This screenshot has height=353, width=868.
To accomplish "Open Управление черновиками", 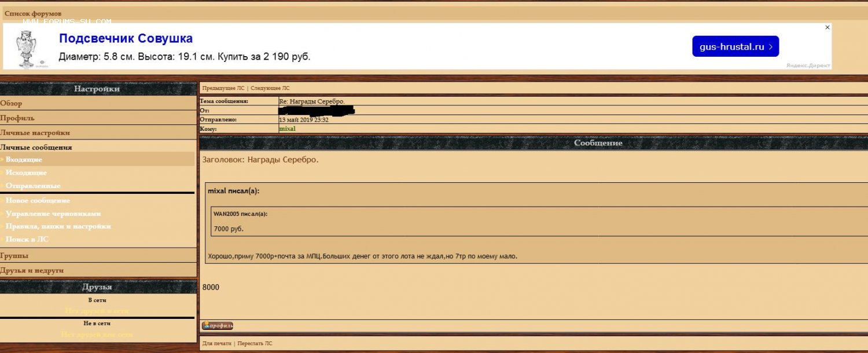I will (53, 214).
